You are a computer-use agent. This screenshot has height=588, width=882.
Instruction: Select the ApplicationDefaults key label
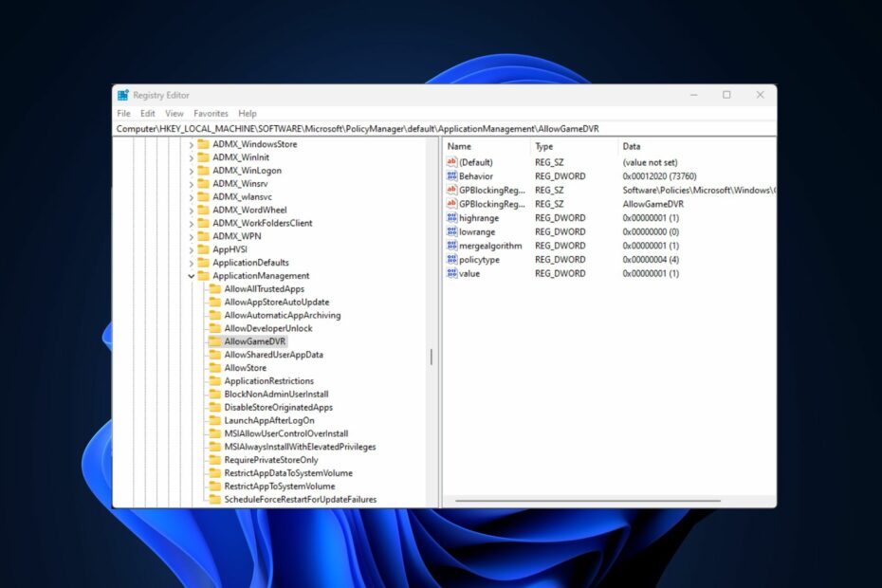point(250,263)
